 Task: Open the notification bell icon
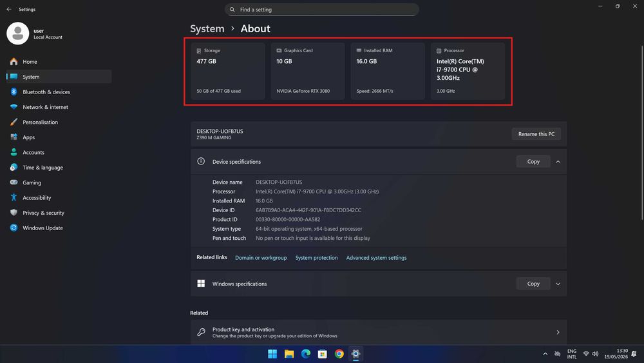click(634, 354)
